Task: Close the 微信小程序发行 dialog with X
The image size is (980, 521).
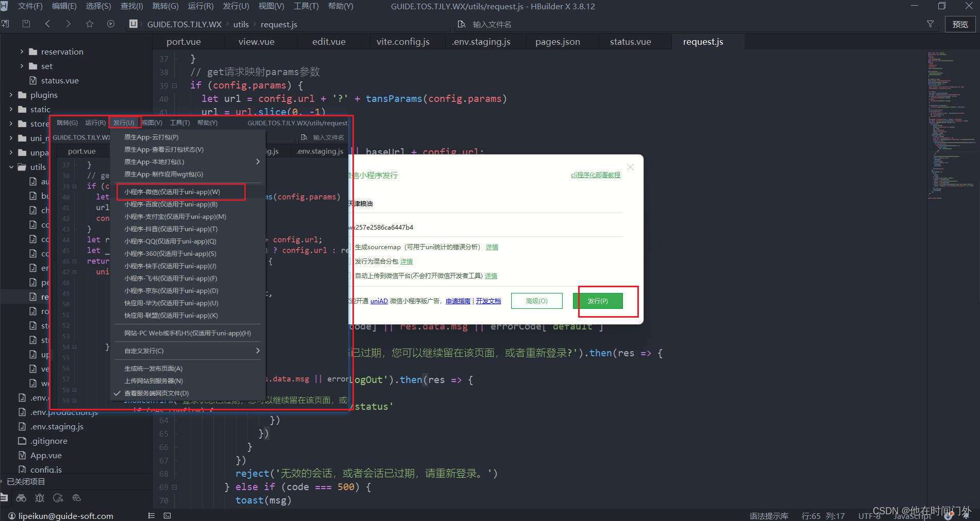Action: [x=630, y=167]
